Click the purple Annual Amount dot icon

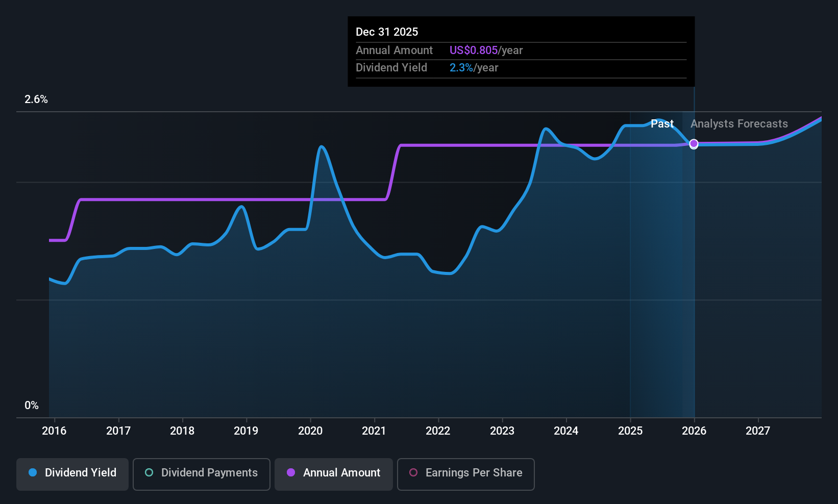290,473
